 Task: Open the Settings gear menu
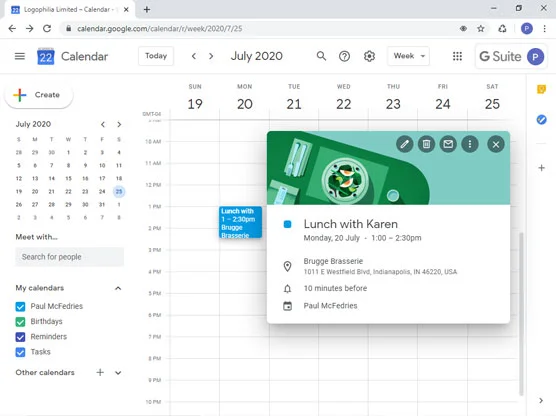(369, 56)
